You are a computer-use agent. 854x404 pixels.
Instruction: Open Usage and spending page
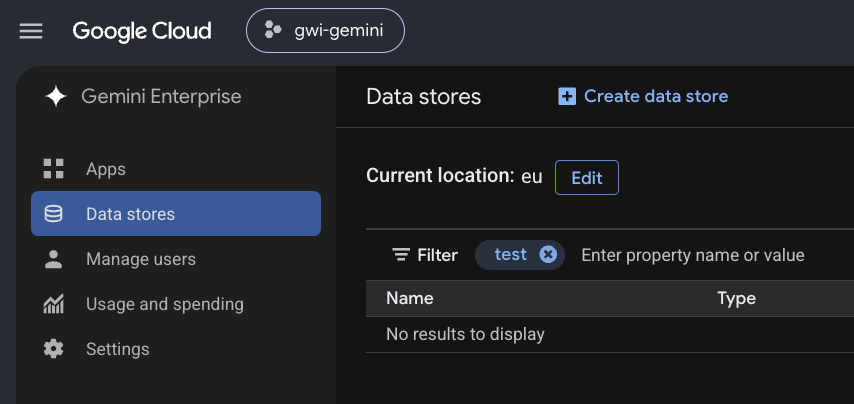[x=176, y=304]
